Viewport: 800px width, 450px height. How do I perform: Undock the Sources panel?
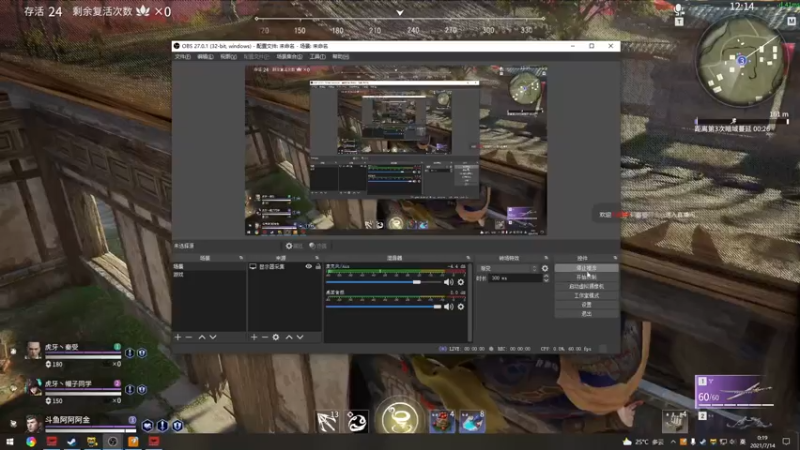coord(317,258)
